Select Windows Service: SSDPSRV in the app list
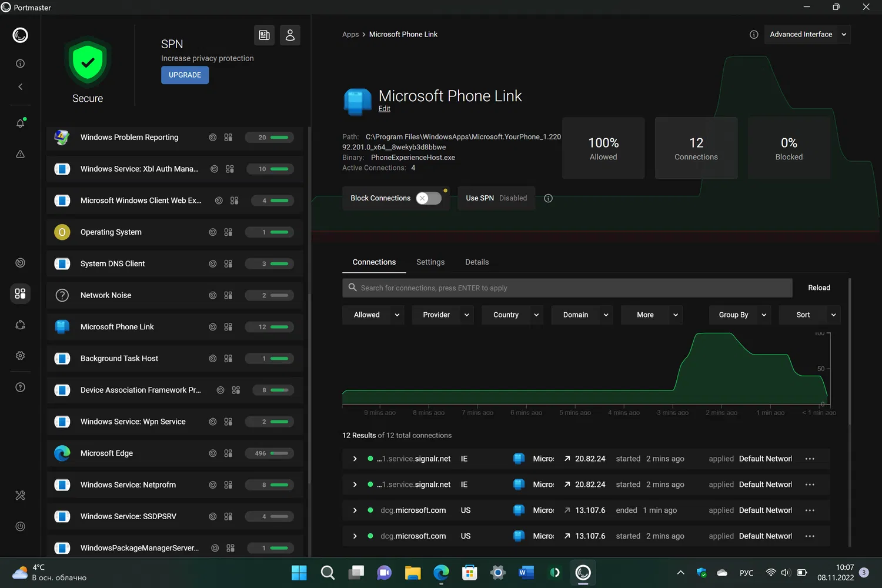 pos(175,516)
